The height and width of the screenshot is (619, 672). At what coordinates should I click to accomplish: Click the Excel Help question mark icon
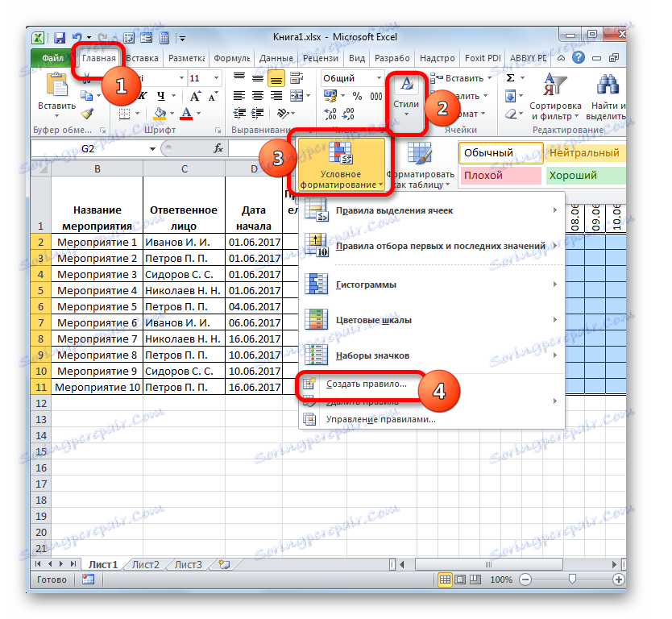pos(579,57)
